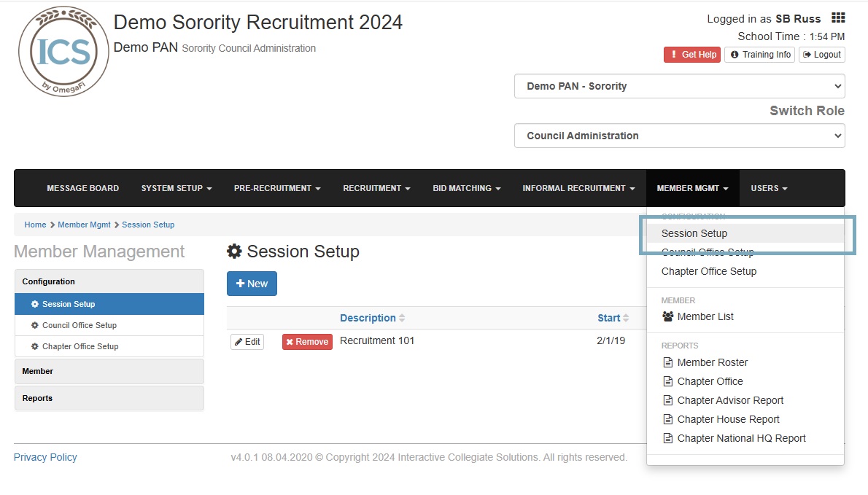The image size is (868, 495).
Task: Expand the Recruitment navigation dropdown
Action: 376,188
